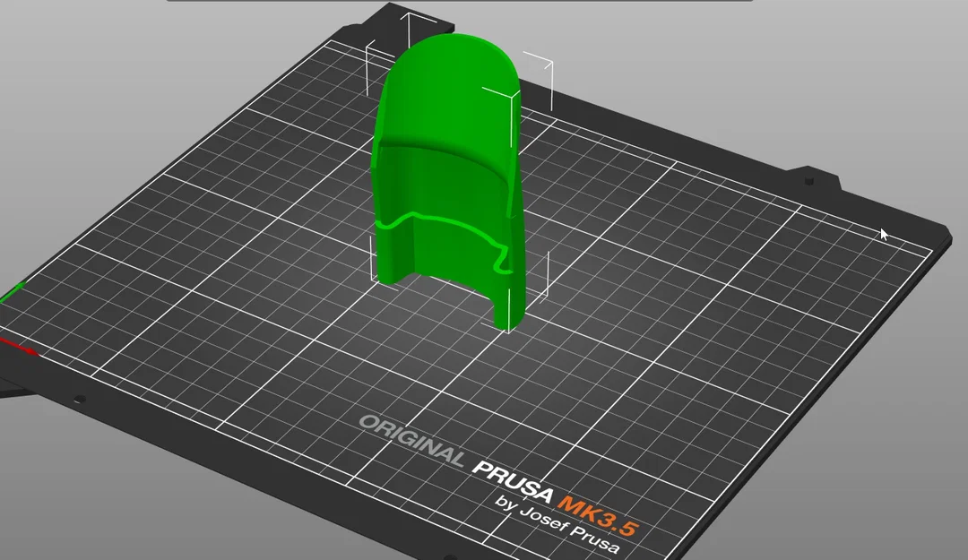The height and width of the screenshot is (560, 968).
Task: Click the screw hole on bed's left edge
Action: pyautogui.click(x=79, y=401)
